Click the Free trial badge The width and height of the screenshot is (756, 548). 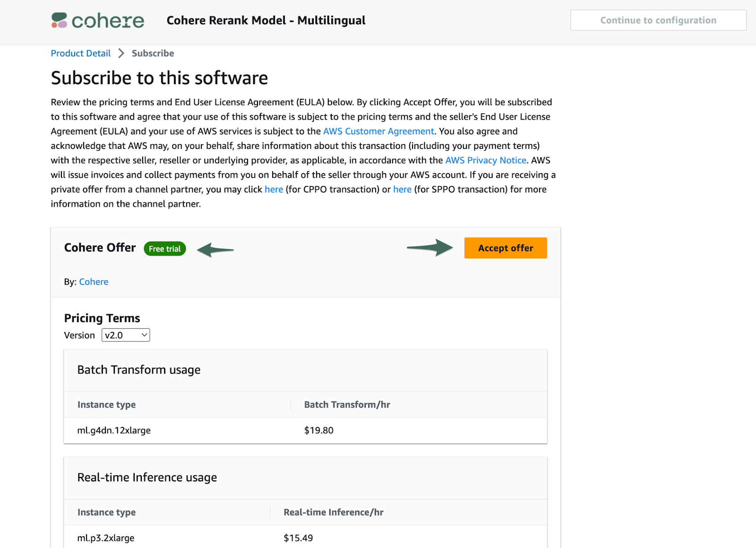click(x=165, y=249)
